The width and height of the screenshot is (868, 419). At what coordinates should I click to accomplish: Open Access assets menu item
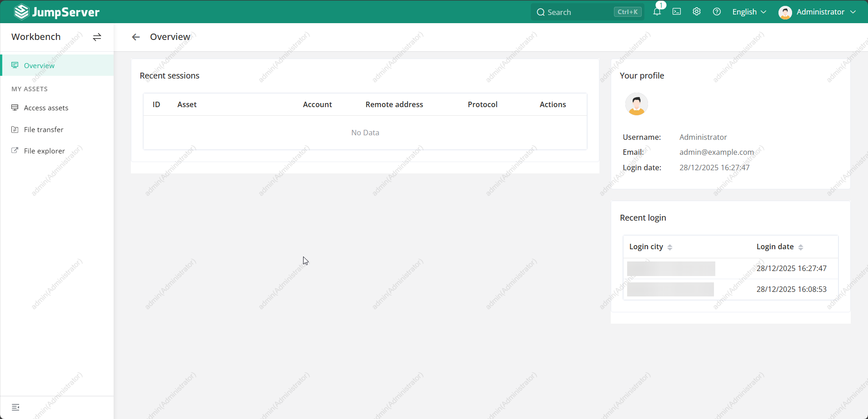[x=46, y=108]
